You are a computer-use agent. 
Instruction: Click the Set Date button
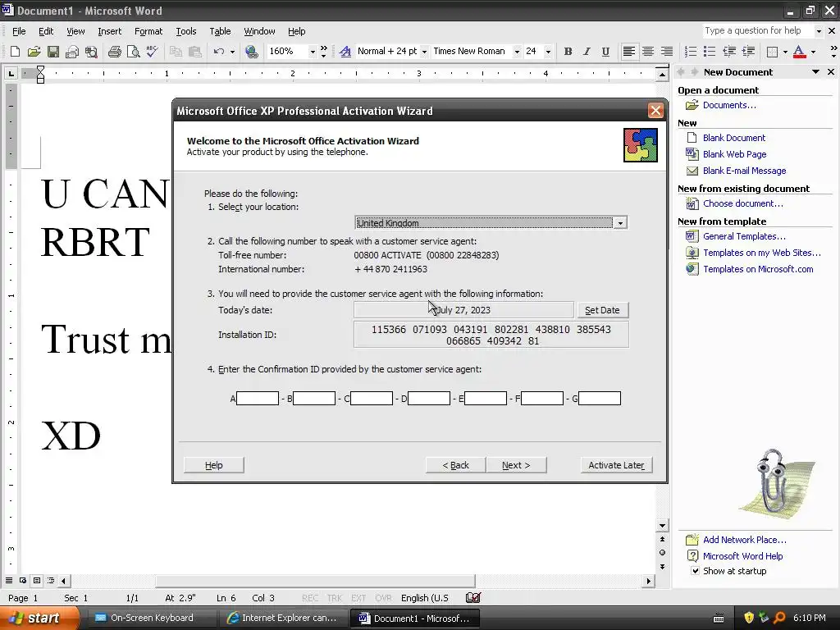[x=603, y=309]
